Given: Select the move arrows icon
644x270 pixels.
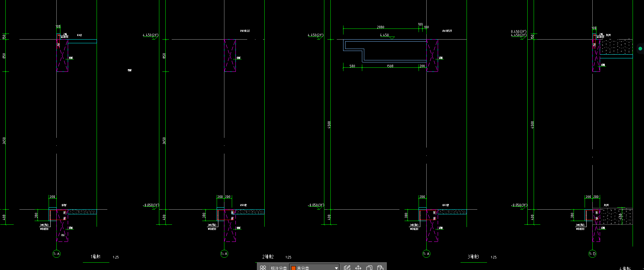Looking at the screenshot, I should pos(358,268).
